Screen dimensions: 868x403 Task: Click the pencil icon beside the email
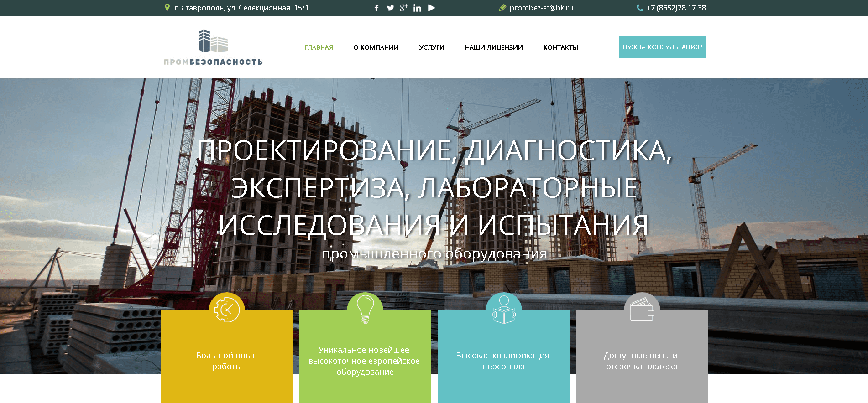(502, 8)
